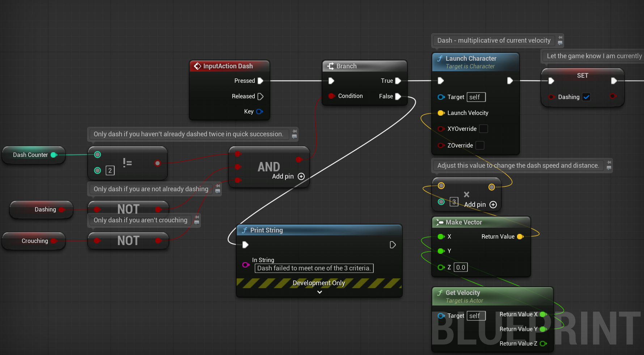Select the Key output pin on InputAction Dash

click(x=259, y=111)
